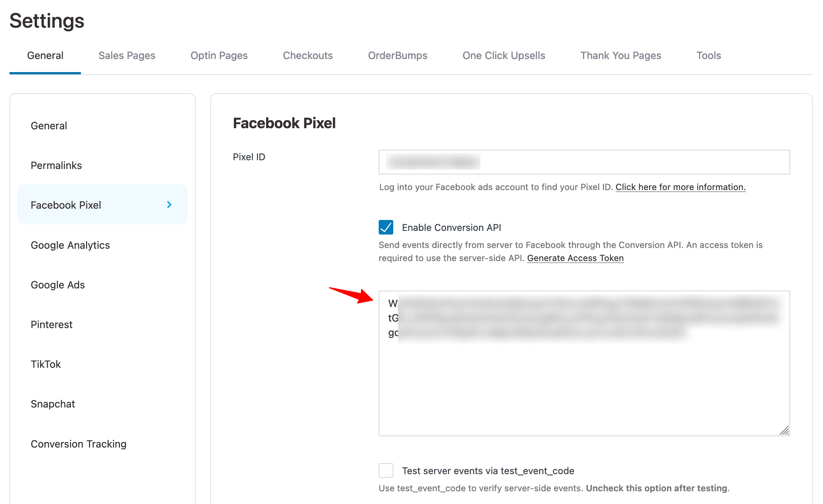Open the One Click Upsells tab
The height and width of the screenshot is (504, 823).
pyautogui.click(x=504, y=55)
